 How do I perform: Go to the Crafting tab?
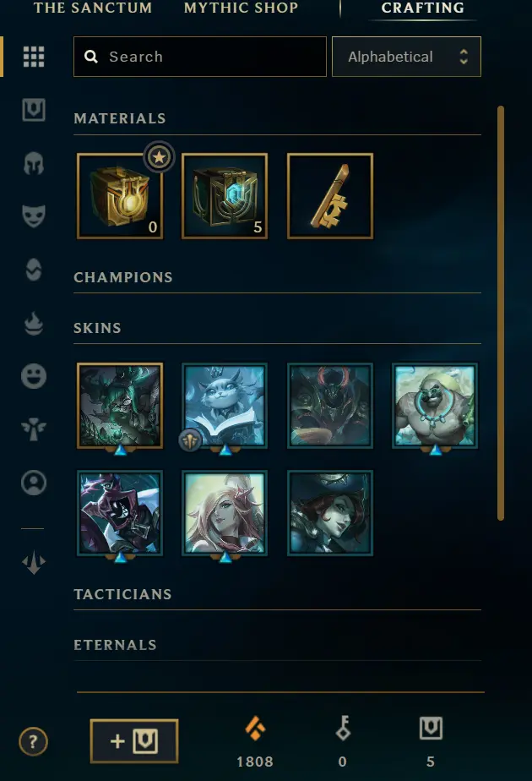coord(422,8)
